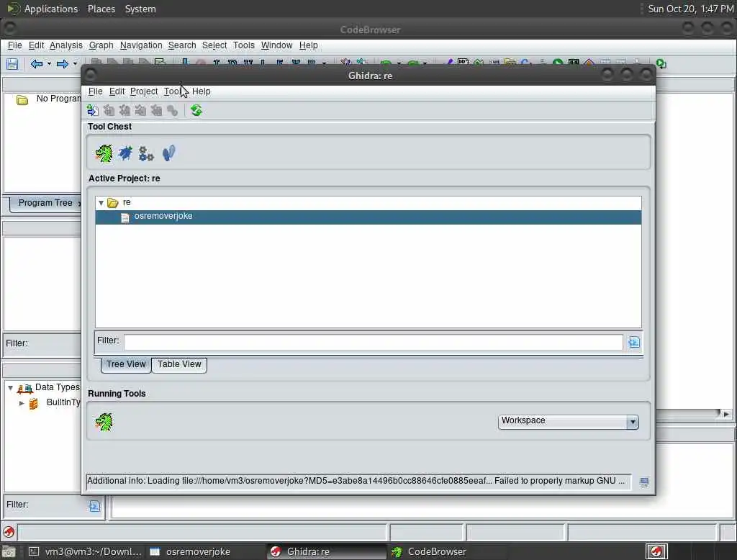Viewport: 737px width, 560px height.
Task: Switch to Ghidra: re taskbar button
Action: (326, 551)
